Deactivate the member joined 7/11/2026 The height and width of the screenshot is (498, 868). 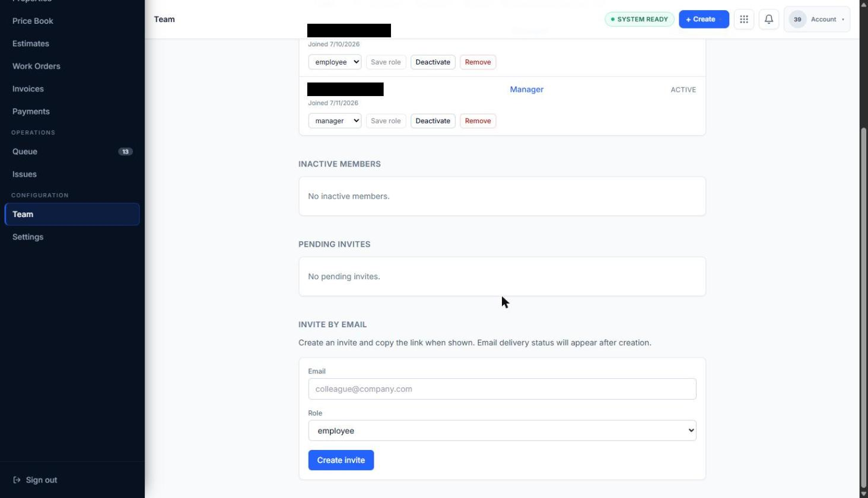pos(433,121)
